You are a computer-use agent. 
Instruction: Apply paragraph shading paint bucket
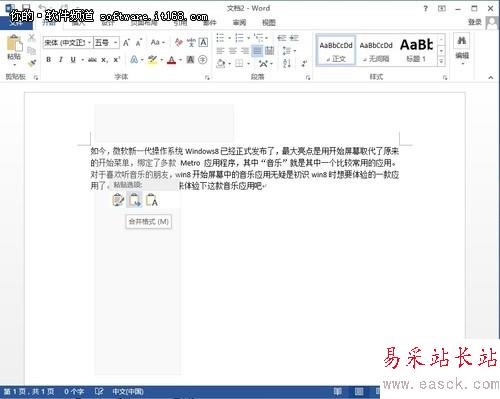(x=221, y=63)
